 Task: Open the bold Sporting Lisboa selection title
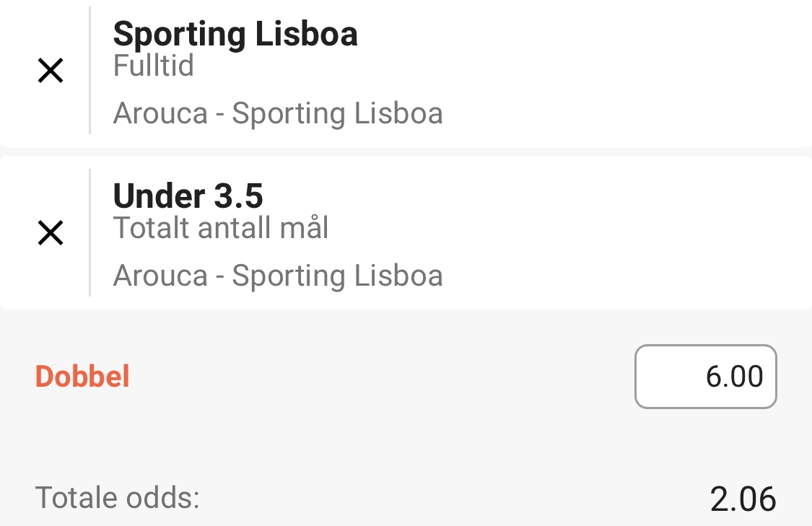pos(235,34)
